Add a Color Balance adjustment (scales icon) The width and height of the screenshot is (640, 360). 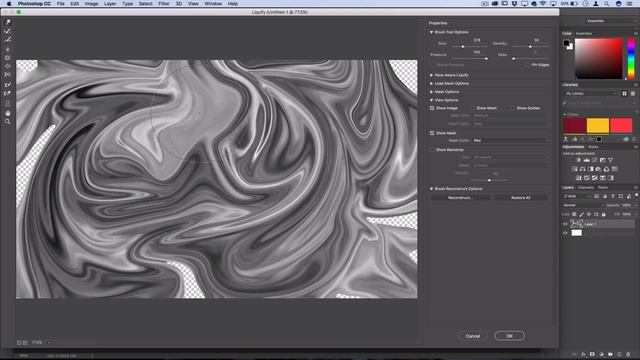(582, 169)
